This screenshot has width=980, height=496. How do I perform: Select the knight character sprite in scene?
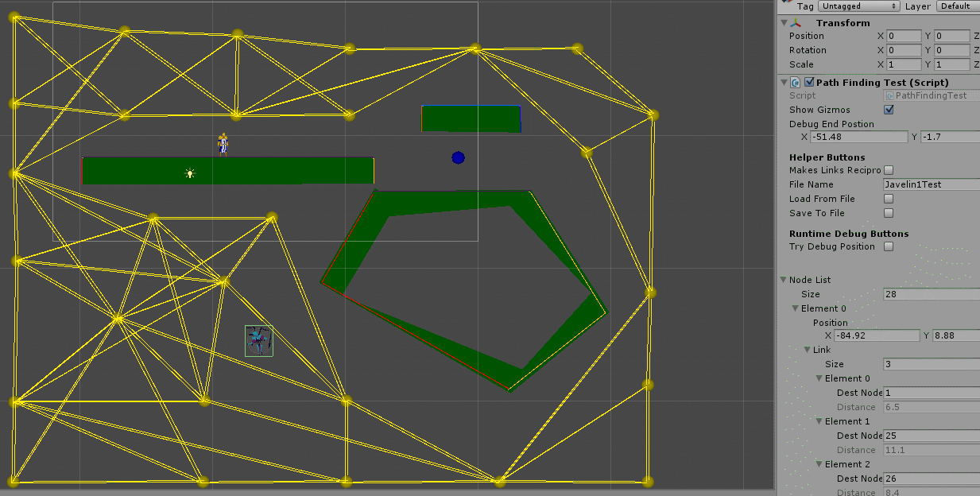pyautogui.click(x=223, y=144)
